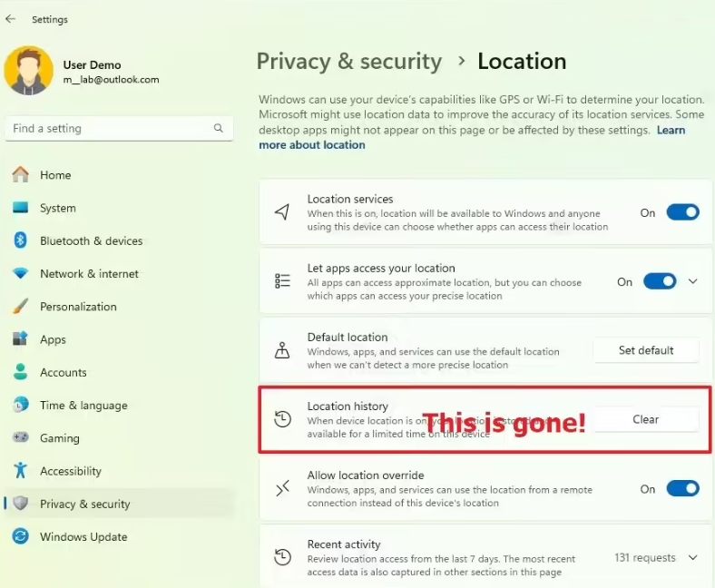Click the Accessibility figure icon
Viewport: 715px width, 588px height.
[x=21, y=470]
